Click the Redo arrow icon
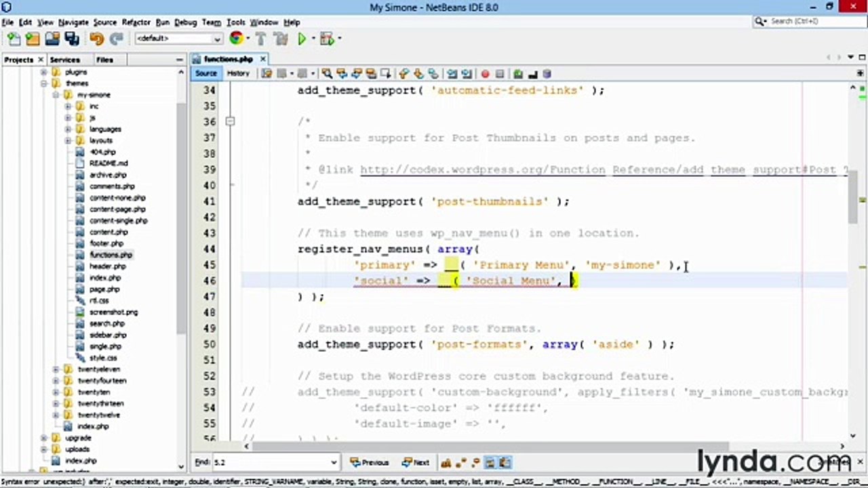868x488 pixels. coord(116,39)
